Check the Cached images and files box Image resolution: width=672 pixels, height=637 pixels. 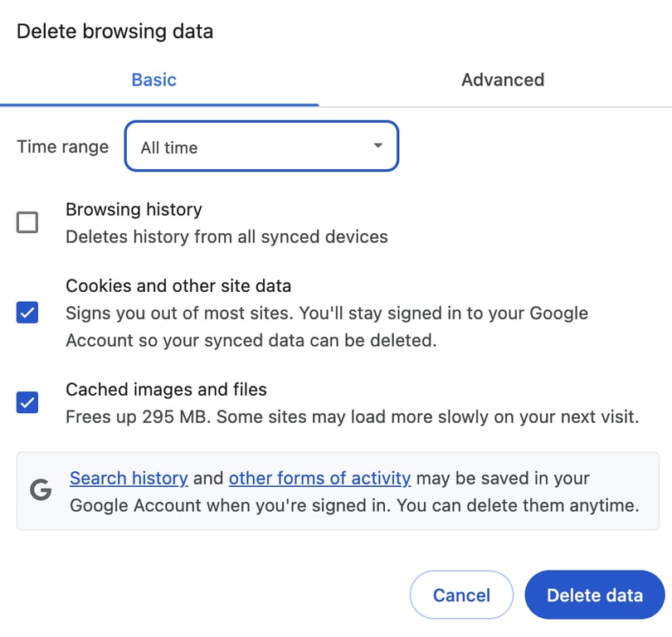[x=27, y=402]
